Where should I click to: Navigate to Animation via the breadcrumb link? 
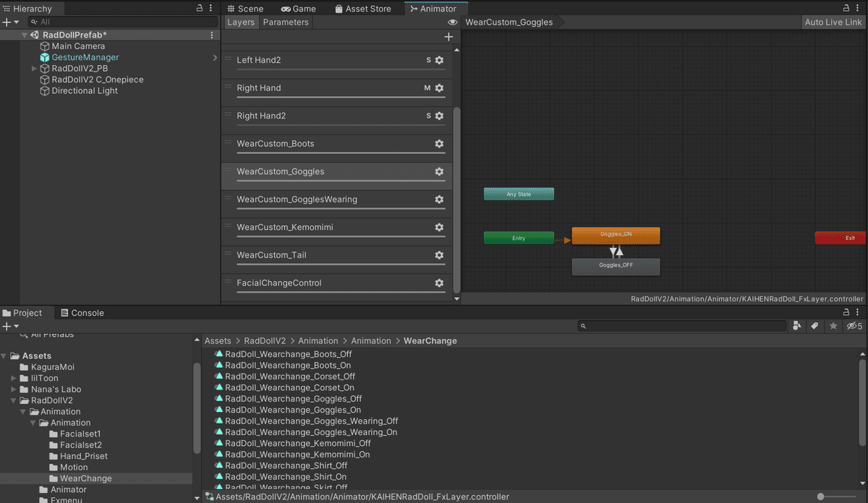[x=318, y=340]
